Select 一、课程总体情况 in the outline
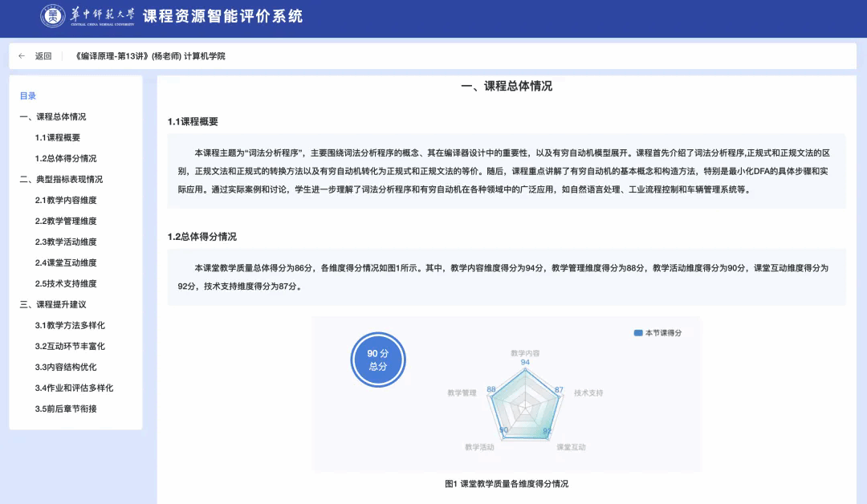The image size is (867, 504). (53, 116)
